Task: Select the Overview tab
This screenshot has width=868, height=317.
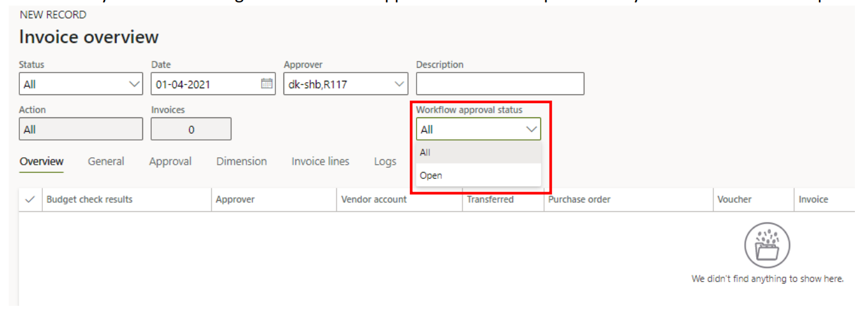Action: pos(41,162)
